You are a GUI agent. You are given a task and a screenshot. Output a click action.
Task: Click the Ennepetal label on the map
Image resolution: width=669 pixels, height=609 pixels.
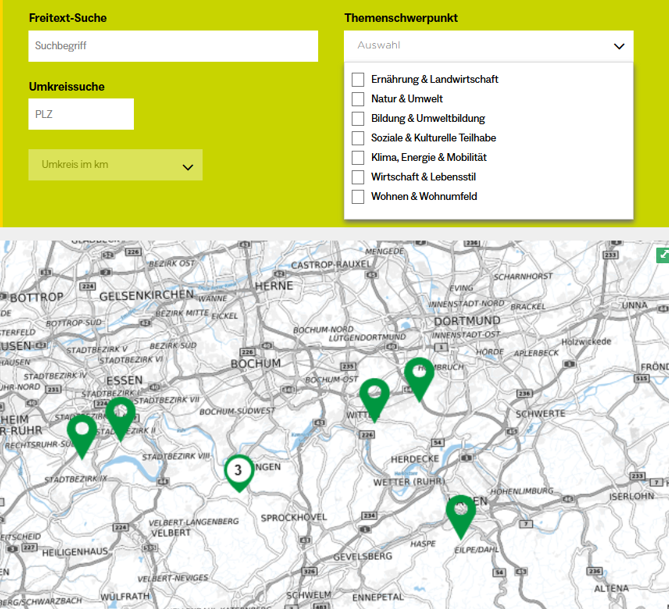[378, 597]
